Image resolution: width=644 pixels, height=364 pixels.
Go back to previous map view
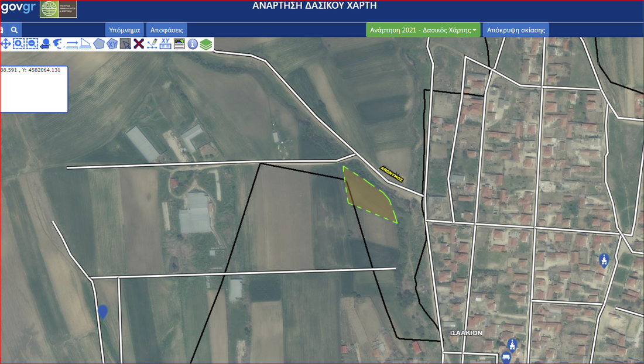45,44
